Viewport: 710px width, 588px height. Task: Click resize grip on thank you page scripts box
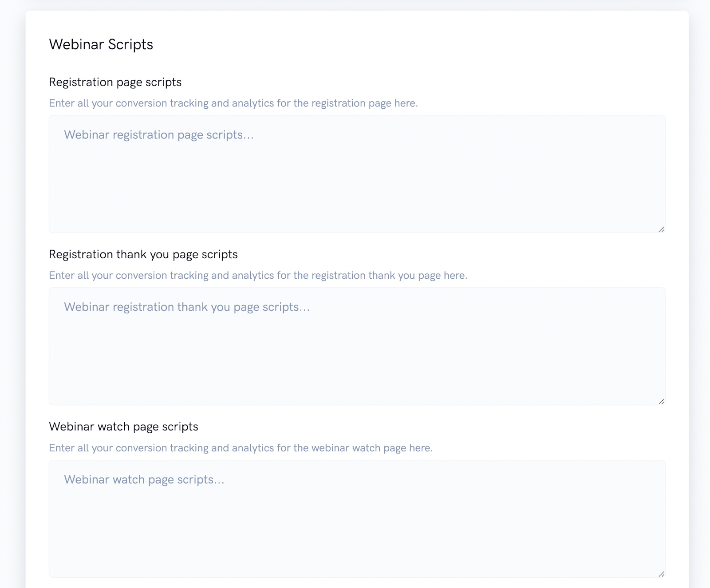coord(661,401)
